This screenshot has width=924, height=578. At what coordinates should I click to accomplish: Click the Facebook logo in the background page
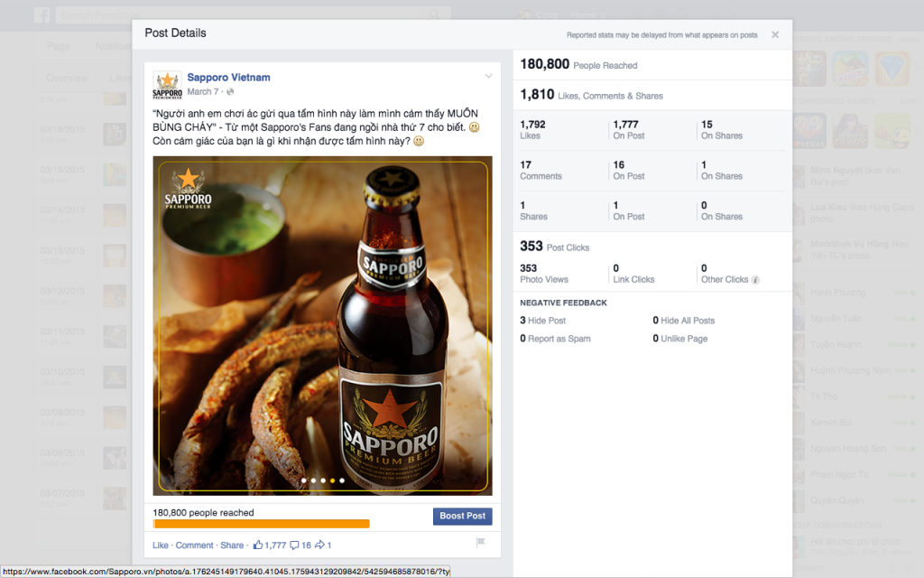(42, 14)
